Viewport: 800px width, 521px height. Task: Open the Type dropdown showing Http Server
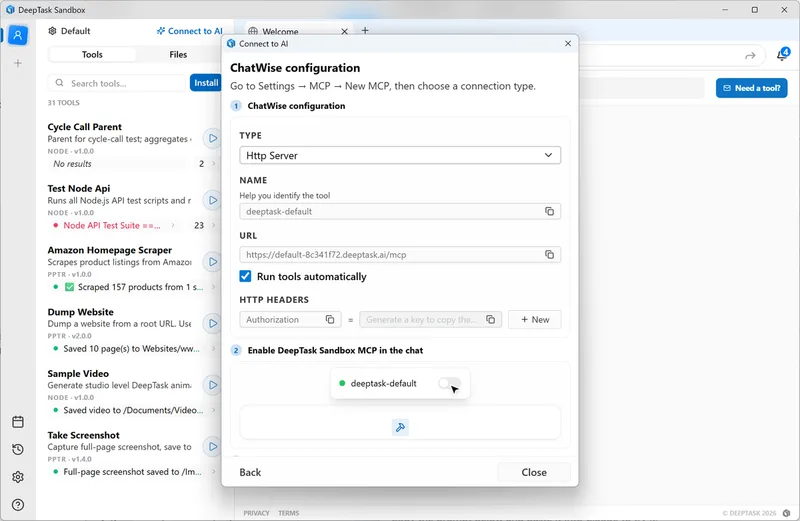pos(400,156)
